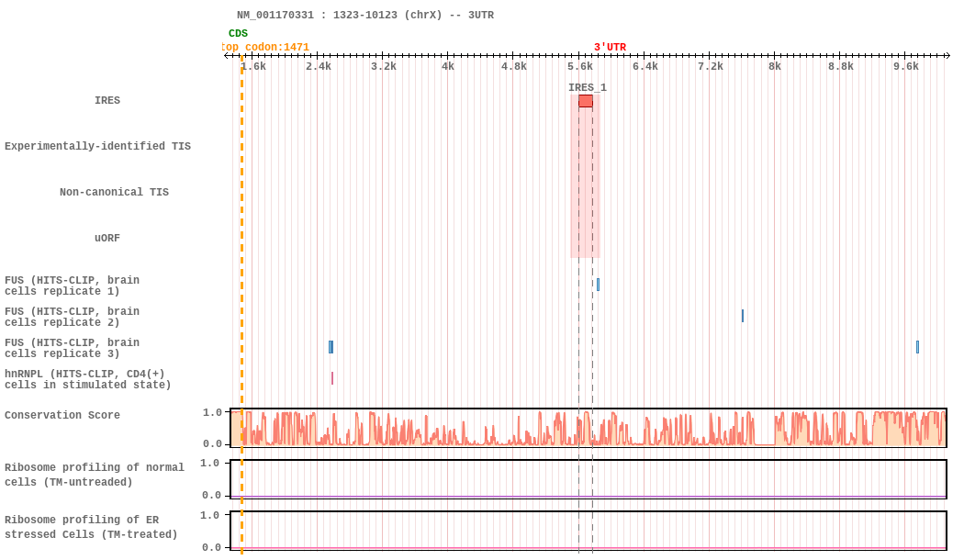This screenshot has width=964, height=560.
Task: Click the FUS replicate 3 right binding site
Action: (x=917, y=347)
